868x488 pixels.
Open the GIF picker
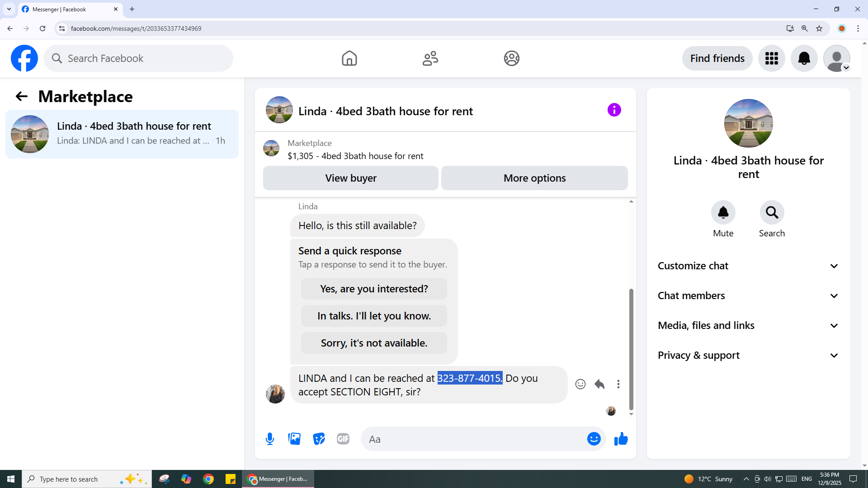[343, 439]
